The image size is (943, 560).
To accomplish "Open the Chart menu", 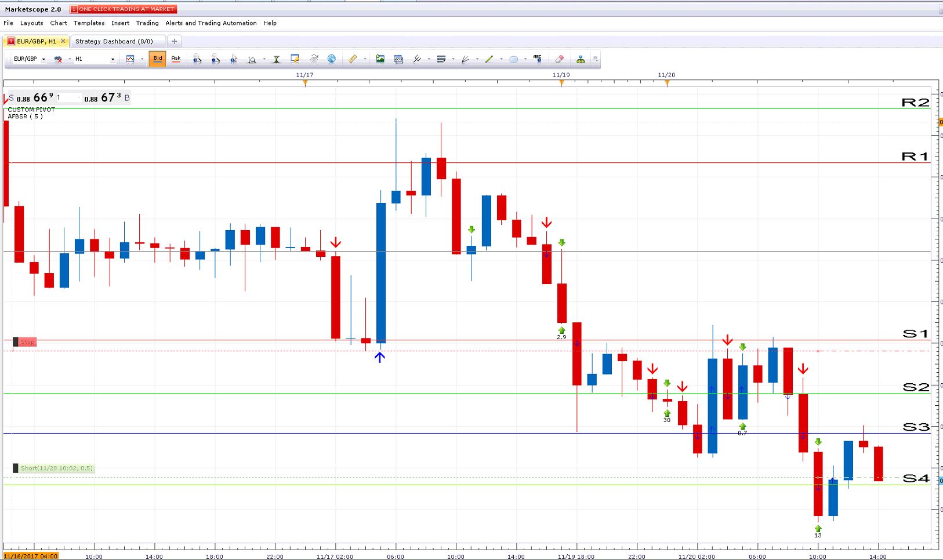I will click(x=59, y=23).
